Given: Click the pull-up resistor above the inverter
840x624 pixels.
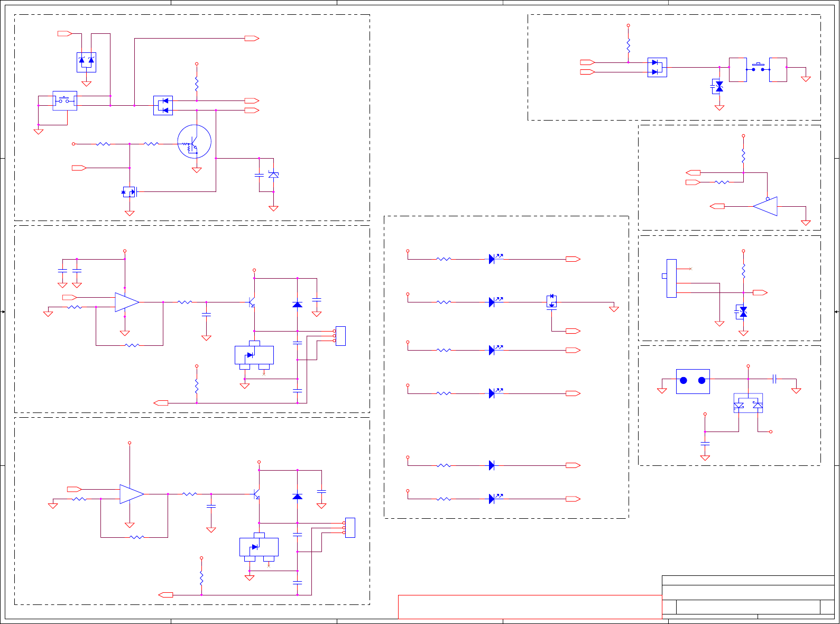Looking at the screenshot, I should (743, 157).
